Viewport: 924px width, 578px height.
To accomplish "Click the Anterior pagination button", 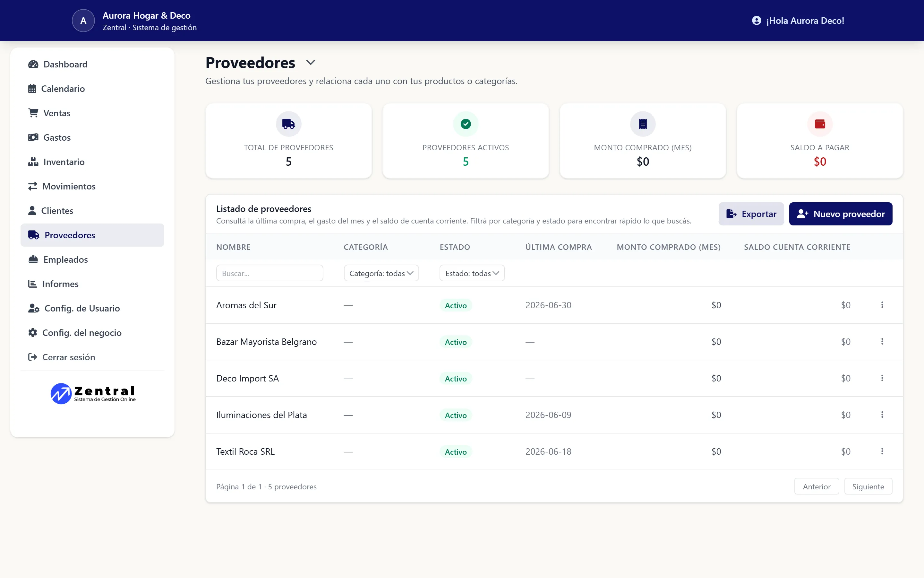I will [x=816, y=486].
